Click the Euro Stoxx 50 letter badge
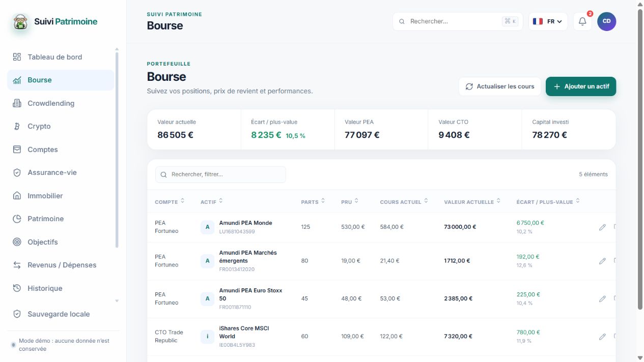Screen dimensions: 644x362 click(207, 298)
